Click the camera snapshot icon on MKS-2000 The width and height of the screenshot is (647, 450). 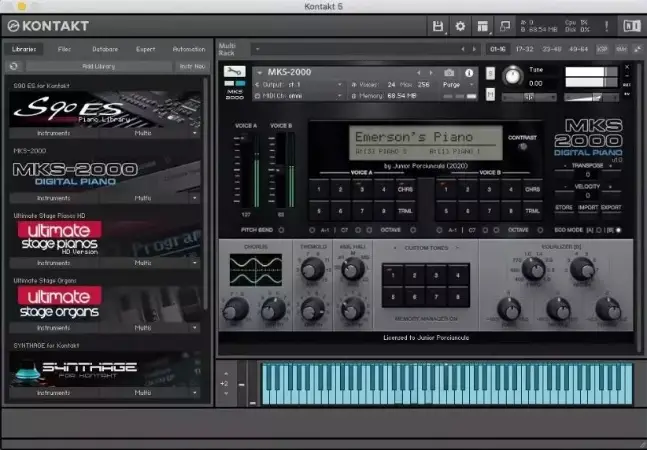(x=449, y=73)
